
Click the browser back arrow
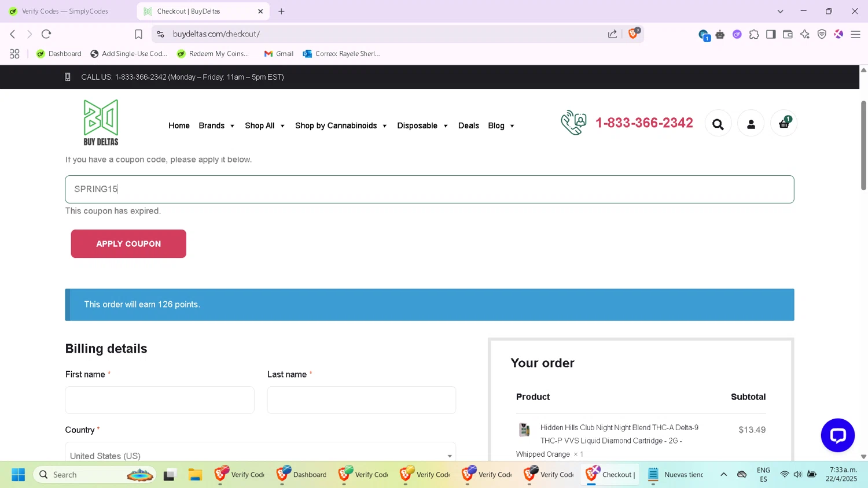click(13, 34)
